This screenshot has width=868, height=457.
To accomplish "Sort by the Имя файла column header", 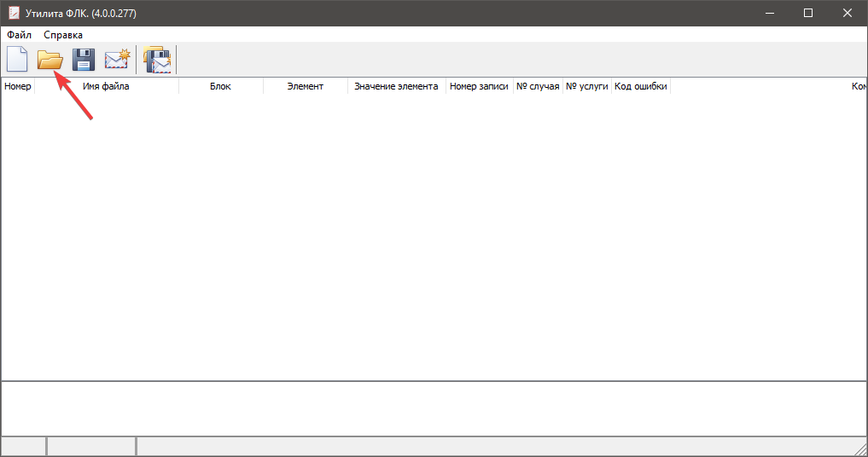I will click(x=106, y=86).
